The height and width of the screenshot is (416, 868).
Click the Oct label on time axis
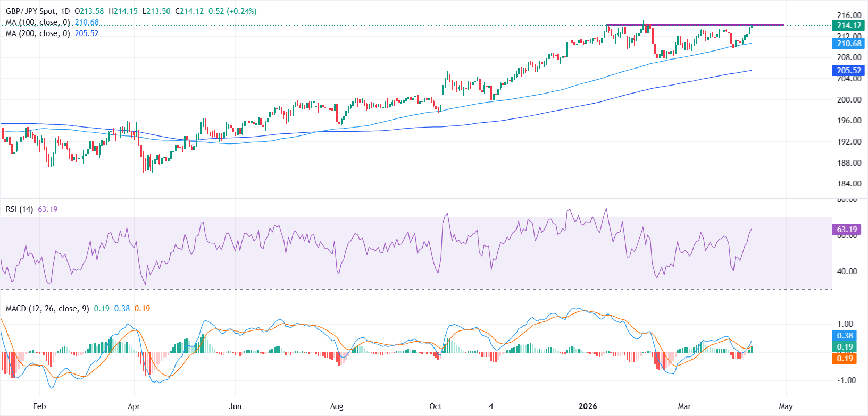436,406
